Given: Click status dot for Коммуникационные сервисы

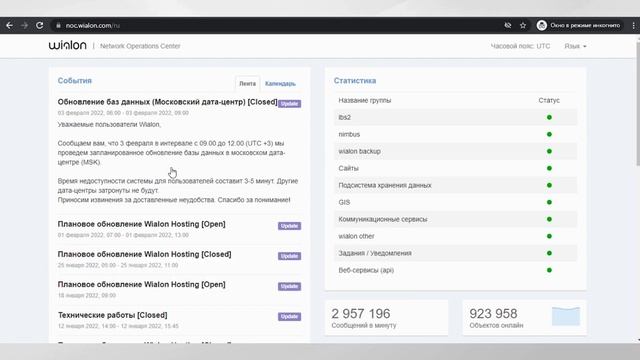Looking at the screenshot, I should coord(549,219).
